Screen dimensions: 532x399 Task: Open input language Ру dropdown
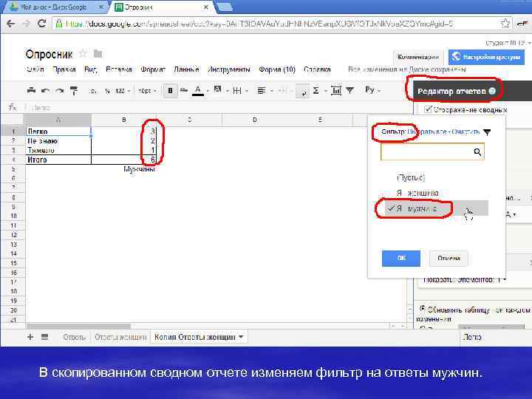click(x=373, y=90)
